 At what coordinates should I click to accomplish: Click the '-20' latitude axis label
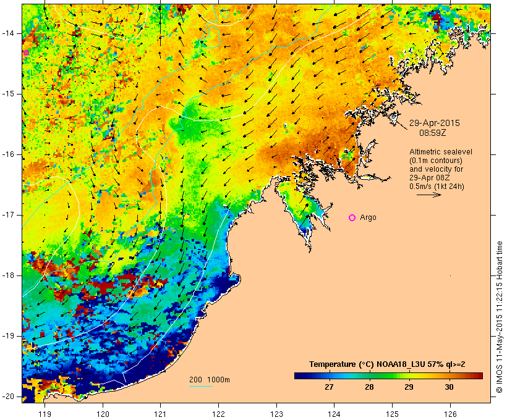point(7,397)
